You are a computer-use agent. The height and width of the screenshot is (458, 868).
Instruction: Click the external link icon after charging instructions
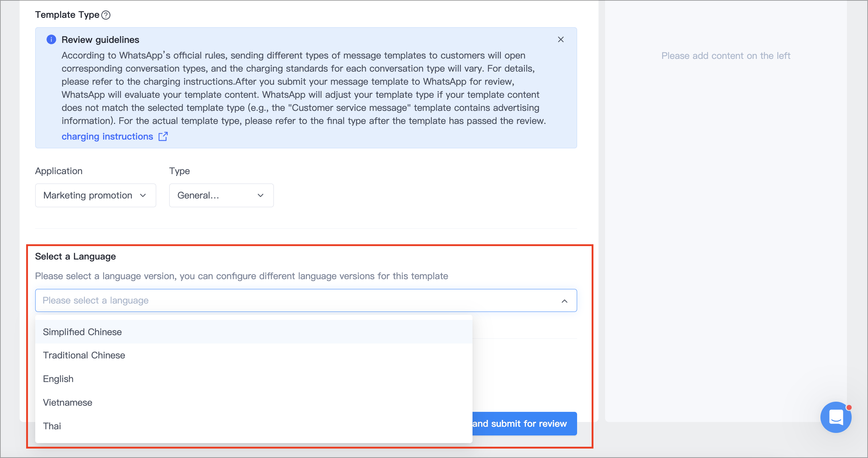click(163, 136)
